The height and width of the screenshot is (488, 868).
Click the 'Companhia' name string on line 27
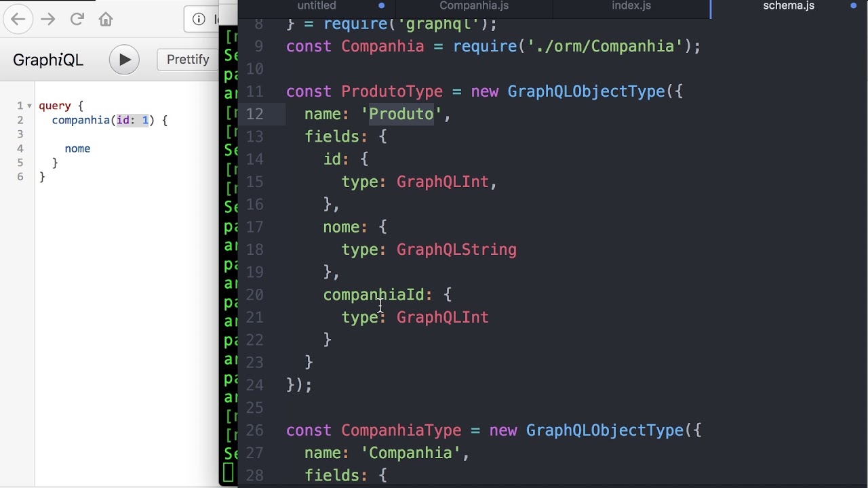pyautogui.click(x=410, y=453)
